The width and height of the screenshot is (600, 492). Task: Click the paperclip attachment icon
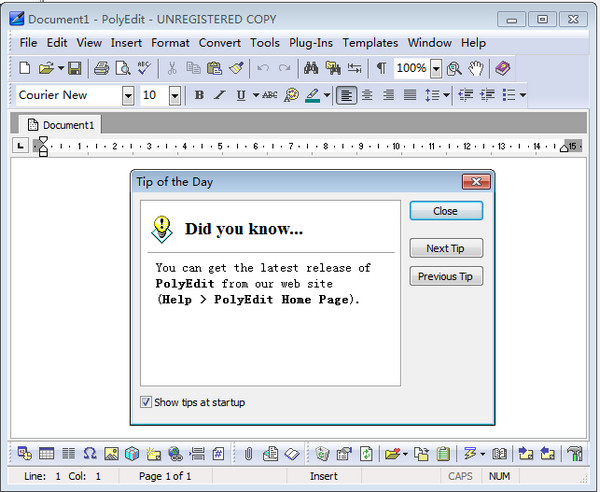pyautogui.click(x=247, y=453)
